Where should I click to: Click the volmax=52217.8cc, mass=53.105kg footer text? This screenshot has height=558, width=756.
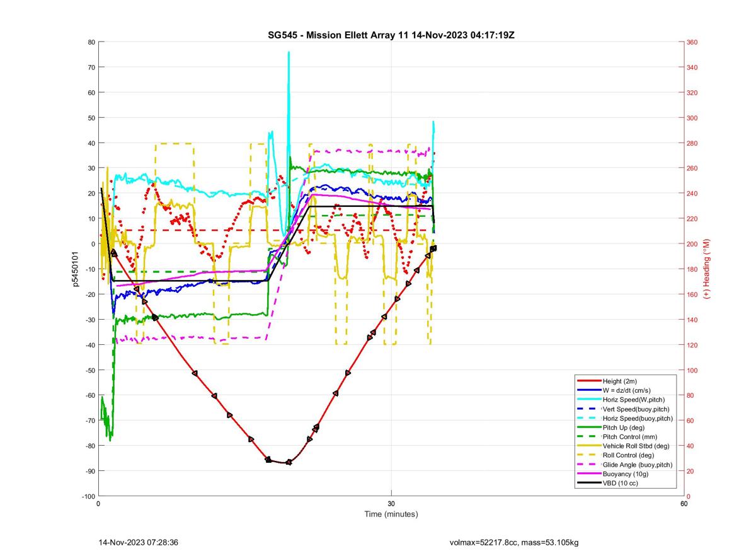coord(514,543)
